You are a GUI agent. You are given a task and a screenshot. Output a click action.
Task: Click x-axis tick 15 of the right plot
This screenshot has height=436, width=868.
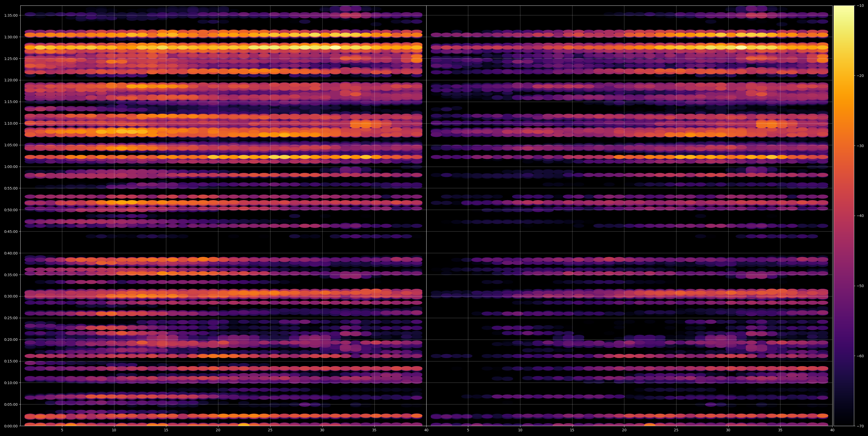pos(572,430)
